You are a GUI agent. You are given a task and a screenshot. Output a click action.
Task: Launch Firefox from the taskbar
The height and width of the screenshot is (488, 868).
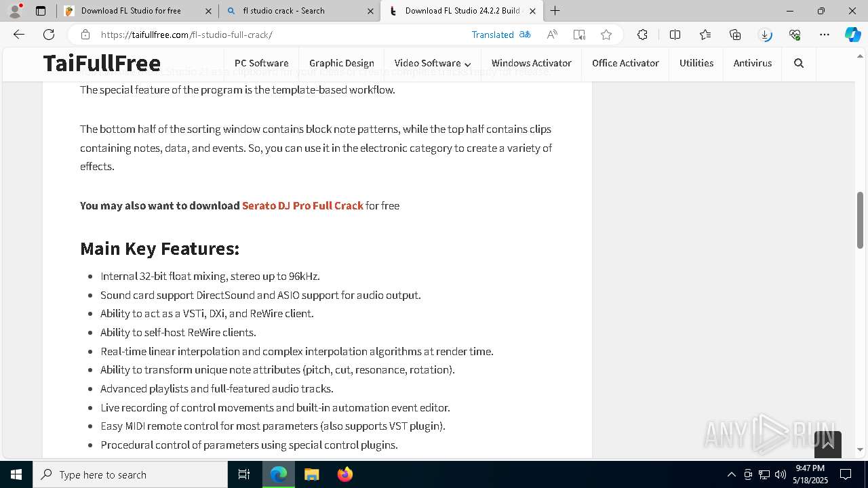pos(344,474)
